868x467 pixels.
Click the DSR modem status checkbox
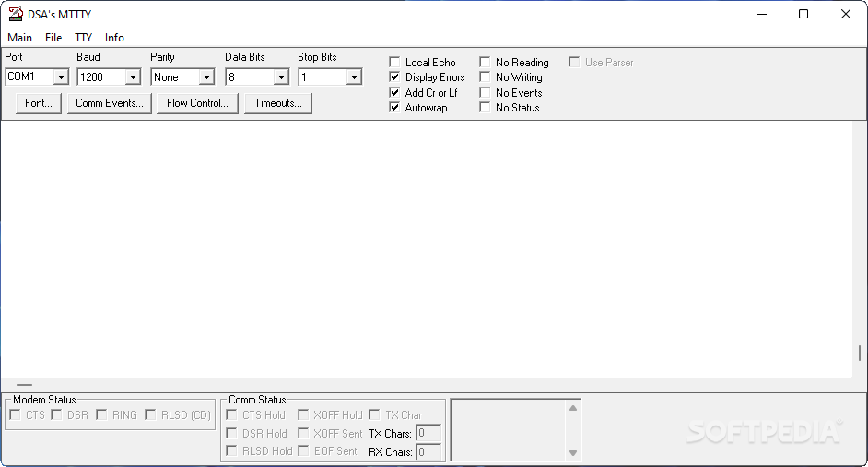point(56,415)
